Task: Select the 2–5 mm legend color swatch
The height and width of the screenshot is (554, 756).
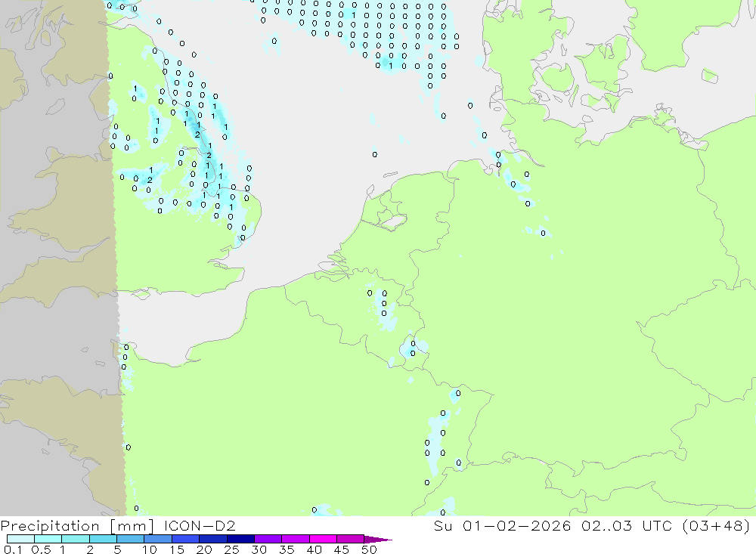Action: (x=103, y=539)
